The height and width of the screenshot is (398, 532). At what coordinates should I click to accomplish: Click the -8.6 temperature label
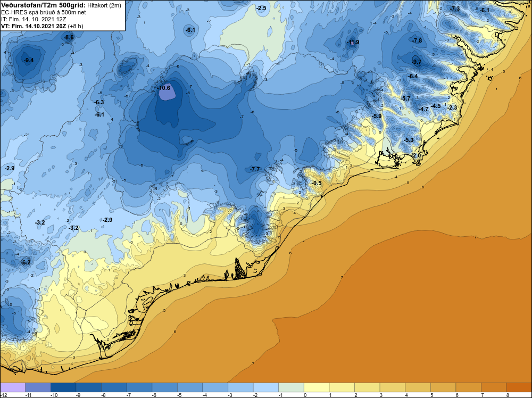[x=69, y=38]
